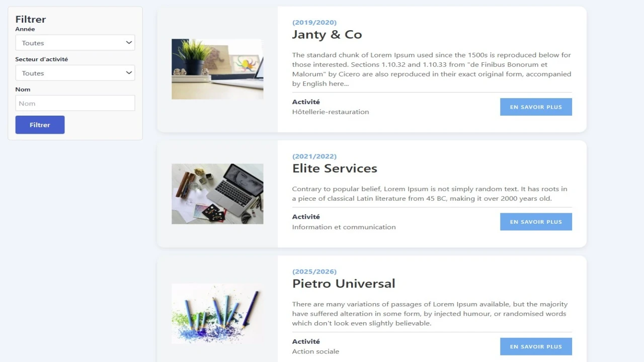This screenshot has width=644, height=362.
Task: Open Janty & Co desk plant thumbnail
Action: pyautogui.click(x=217, y=69)
